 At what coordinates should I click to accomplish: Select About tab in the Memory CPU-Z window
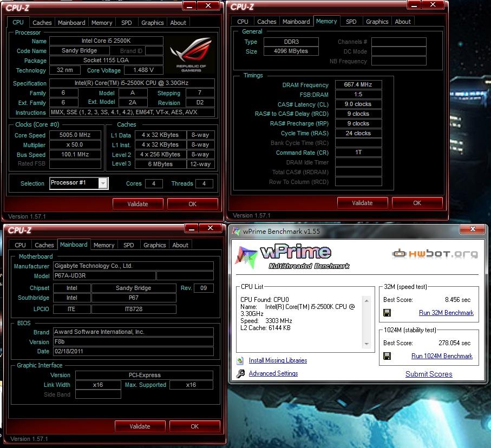click(403, 22)
